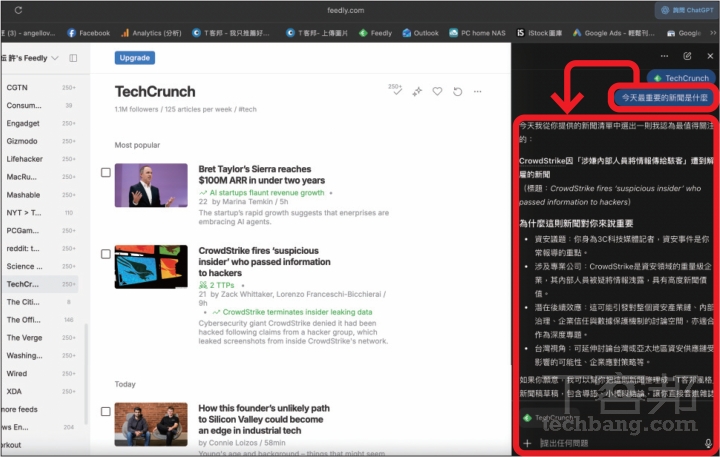Open CrowdStrike fires 'suspicious insider' headline
The image size is (720, 457).
coord(264,262)
